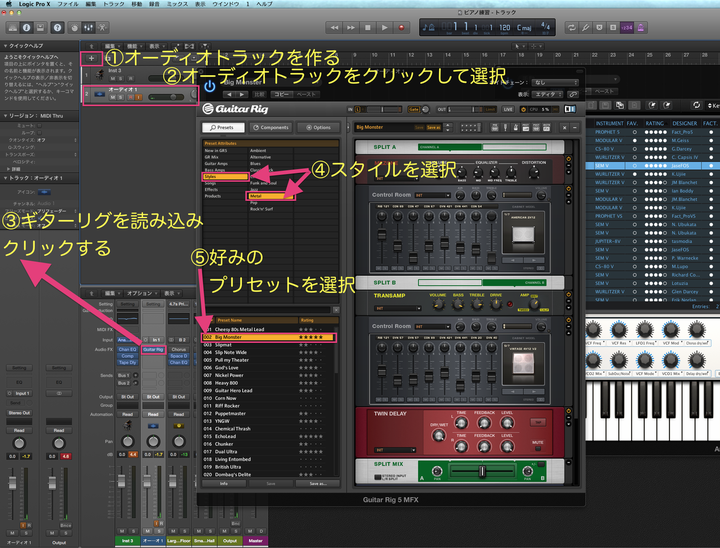Collapse the Region MIDI Thru section
This screenshot has height=548, width=720.
point(6,116)
